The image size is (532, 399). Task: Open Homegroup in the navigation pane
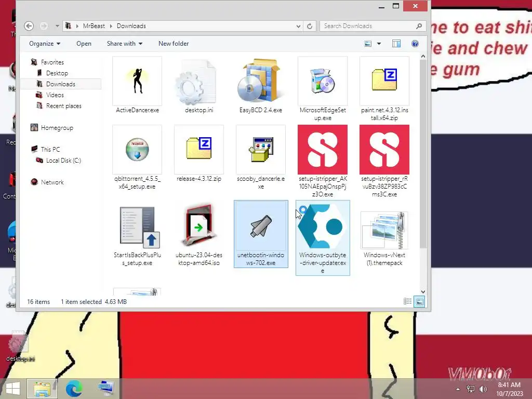pos(57,128)
